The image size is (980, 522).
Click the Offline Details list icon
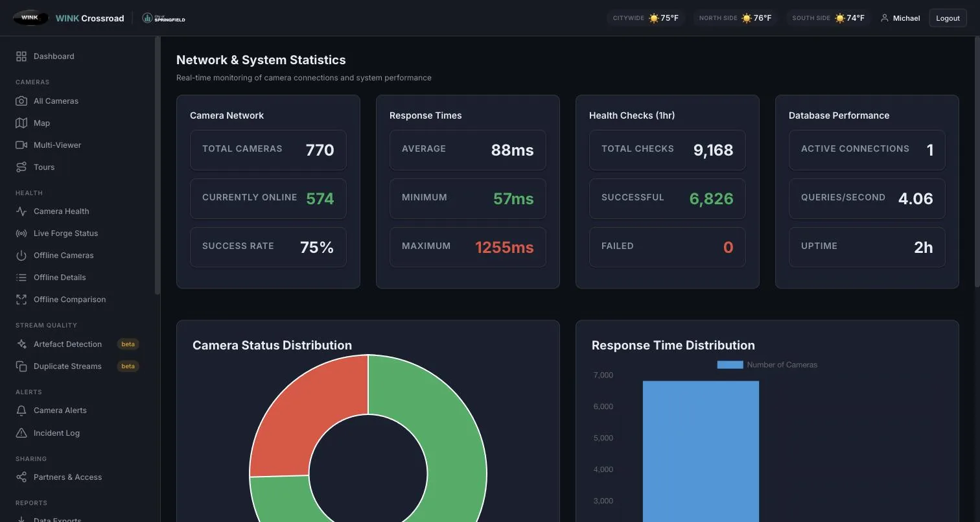[x=21, y=278]
